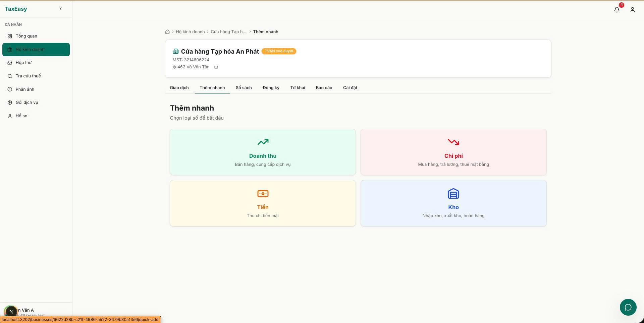Click Hộ kinh doanh breadcrumb link
This screenshot has width=644, height=323.
pos(190,32)
